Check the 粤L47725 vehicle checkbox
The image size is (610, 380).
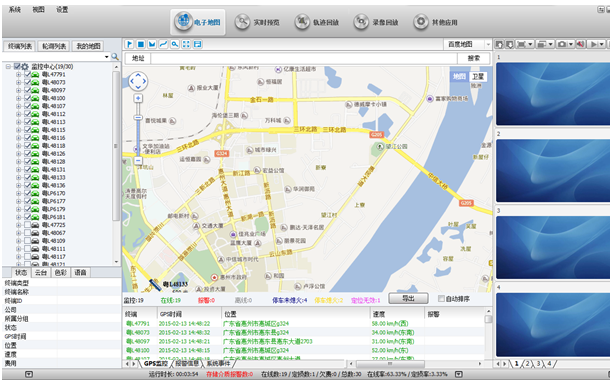point(27,225)
